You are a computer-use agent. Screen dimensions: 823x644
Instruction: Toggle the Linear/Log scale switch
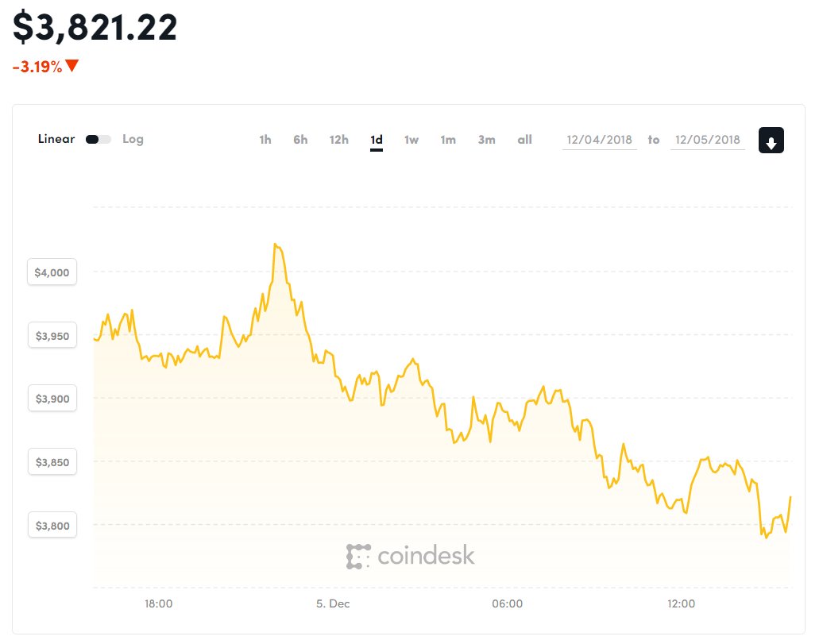coord(99,139)
